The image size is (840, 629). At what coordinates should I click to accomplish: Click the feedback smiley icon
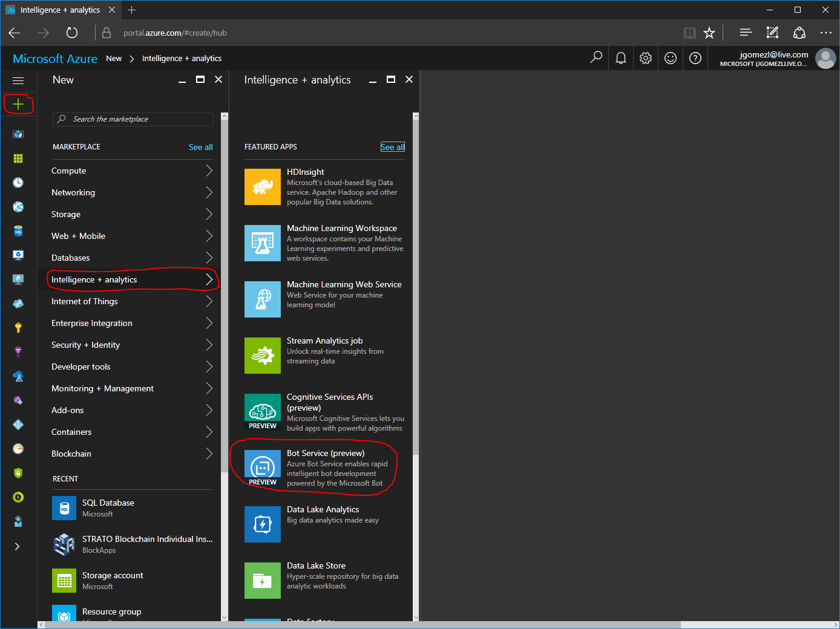pyautogui.click(x=671, y=58)
